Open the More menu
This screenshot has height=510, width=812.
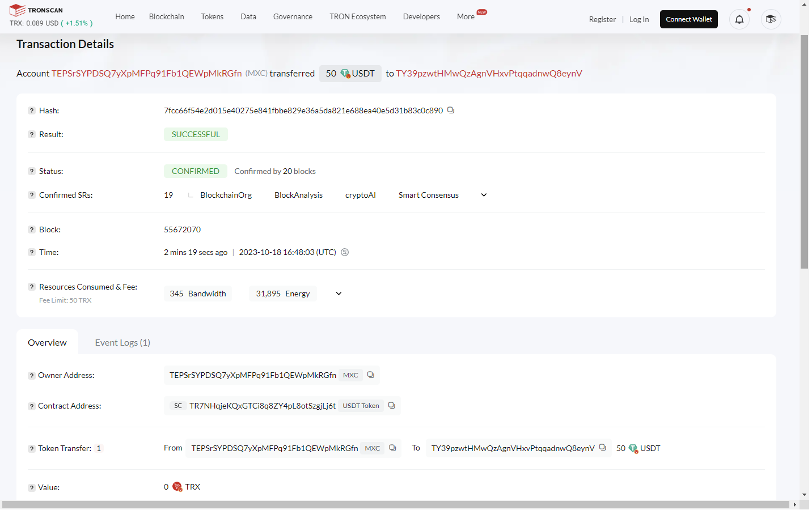click(466, 17)
